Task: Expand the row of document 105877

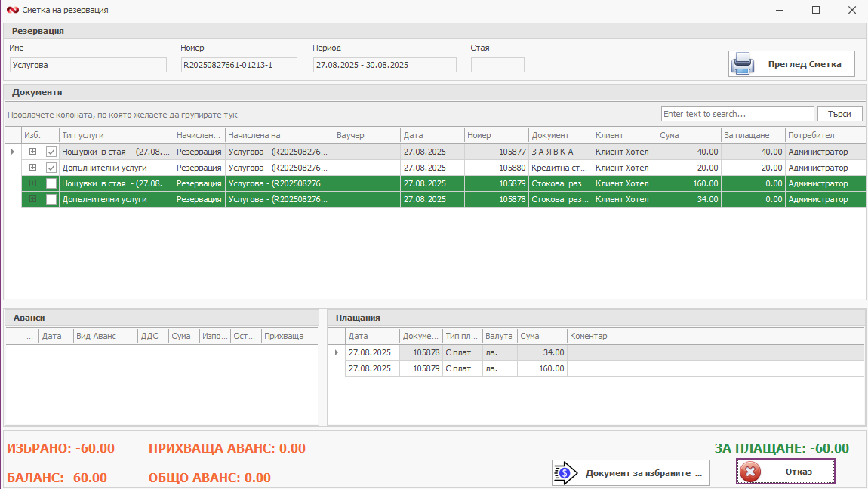Action: pos(32,152)
